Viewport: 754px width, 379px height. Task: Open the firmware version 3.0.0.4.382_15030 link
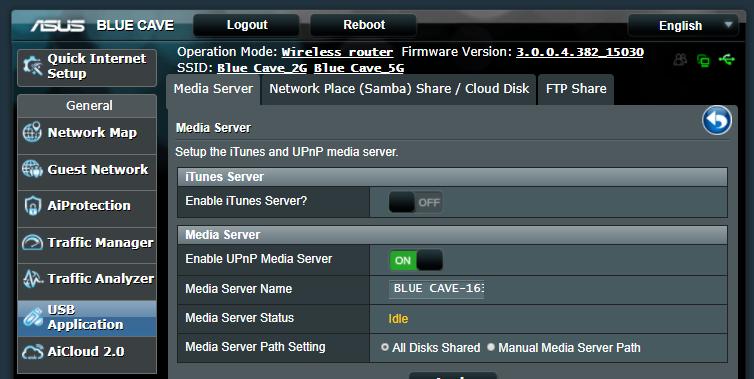[579, 52]
